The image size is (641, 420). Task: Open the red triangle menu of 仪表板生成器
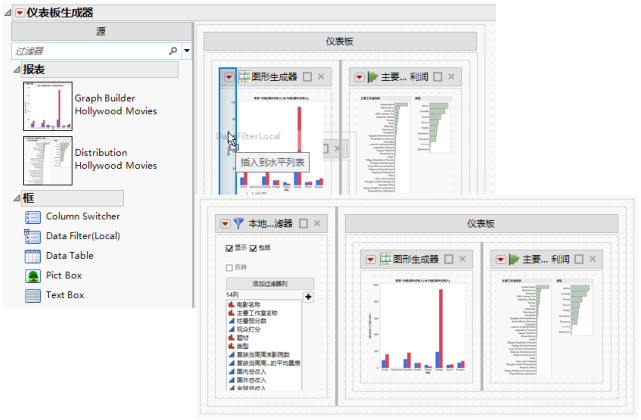20,13
